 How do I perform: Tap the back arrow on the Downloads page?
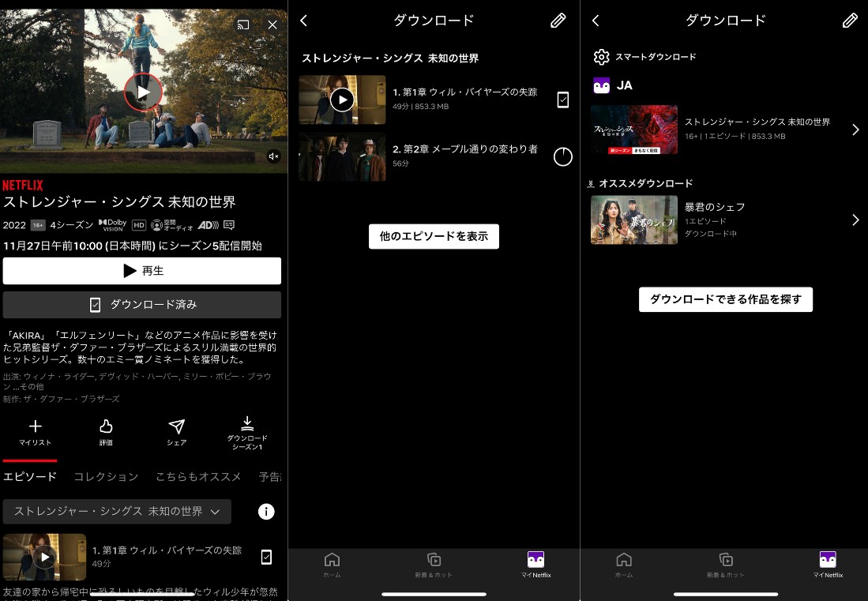point(304,21)
